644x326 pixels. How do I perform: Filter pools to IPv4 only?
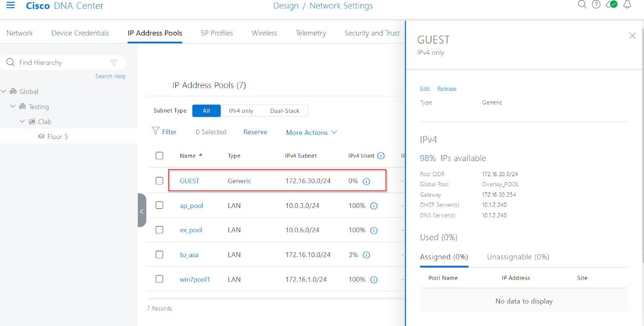pos(241,111)
